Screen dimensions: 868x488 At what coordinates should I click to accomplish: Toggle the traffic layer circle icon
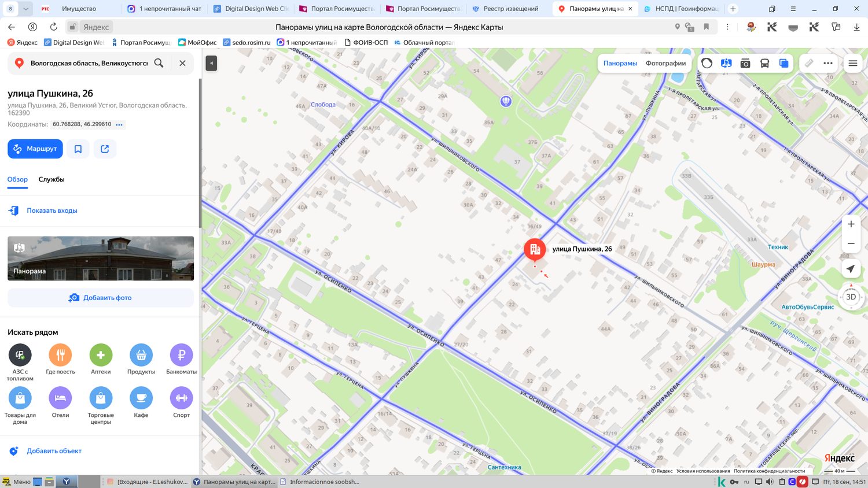pos(707,63)
